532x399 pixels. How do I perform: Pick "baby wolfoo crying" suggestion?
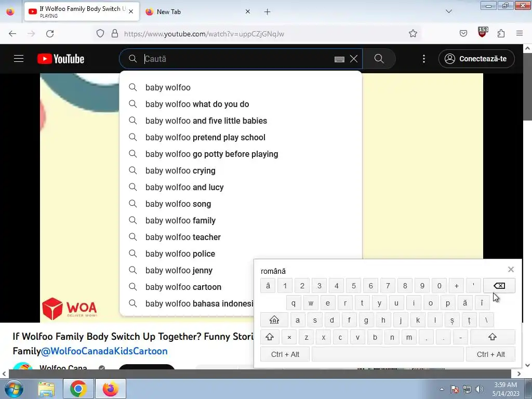pos(241,170)
